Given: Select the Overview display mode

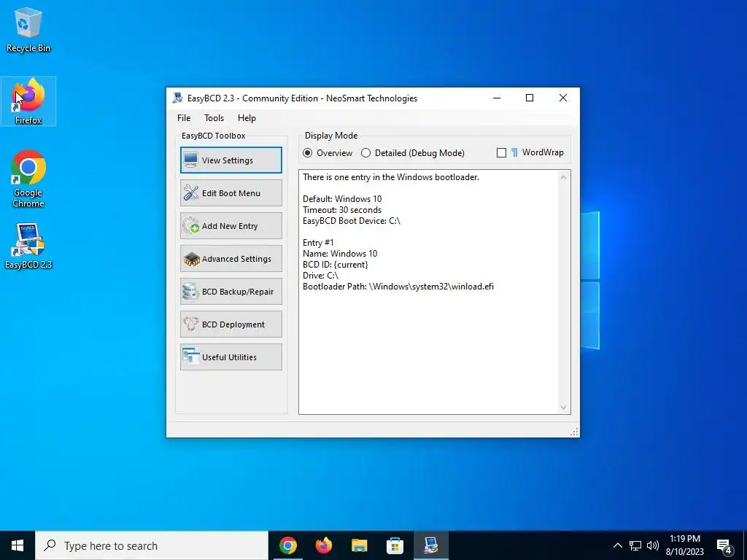Looking at the screenshot, I should tap(328, 153).
